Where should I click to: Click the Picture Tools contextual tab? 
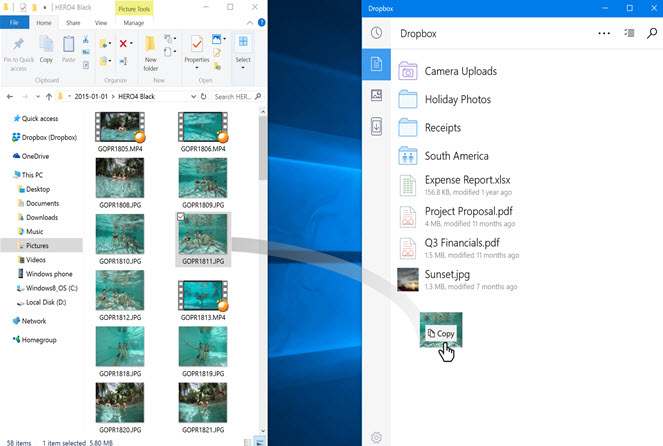134,8
